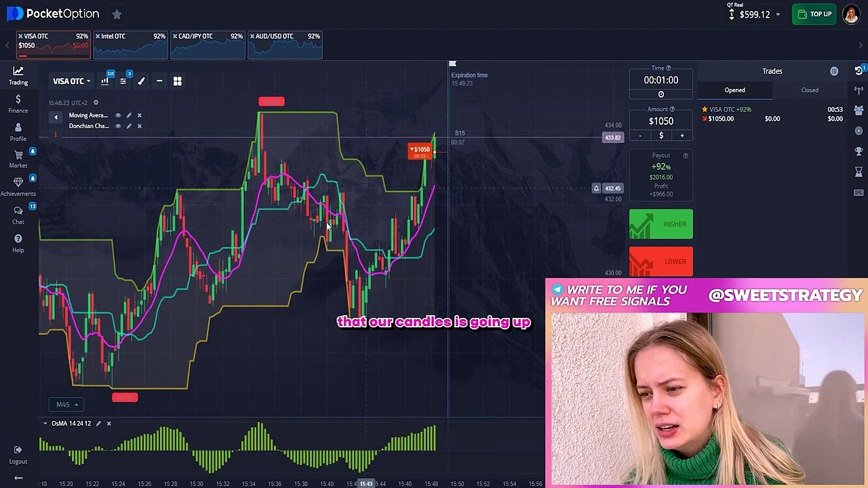The width and height of the screenshot is (868, 488).
Task: Toggle visibility of Donchian Channel indicator
Action: pos(118,126)
